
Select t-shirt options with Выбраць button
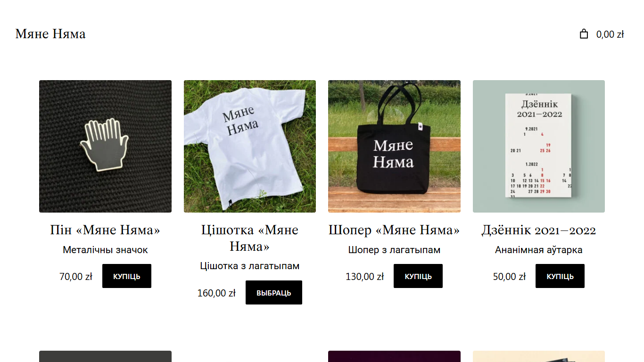(x=274, y=293)
